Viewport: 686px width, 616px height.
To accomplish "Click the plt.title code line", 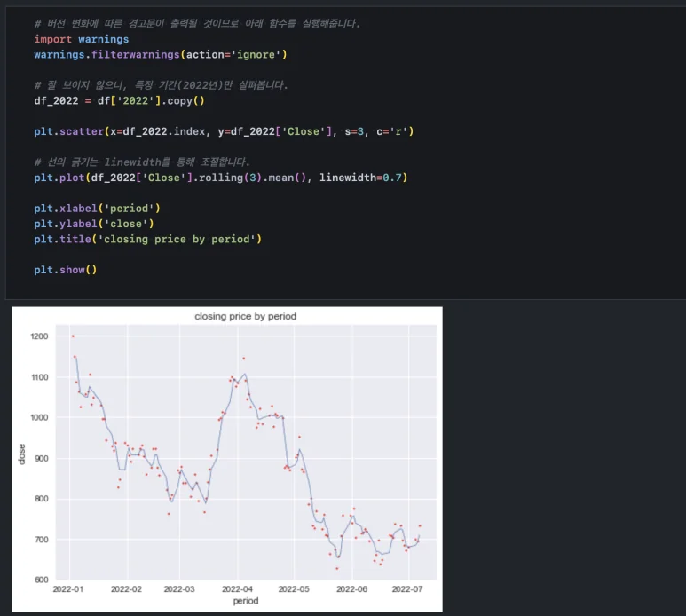I will [148, 240].
